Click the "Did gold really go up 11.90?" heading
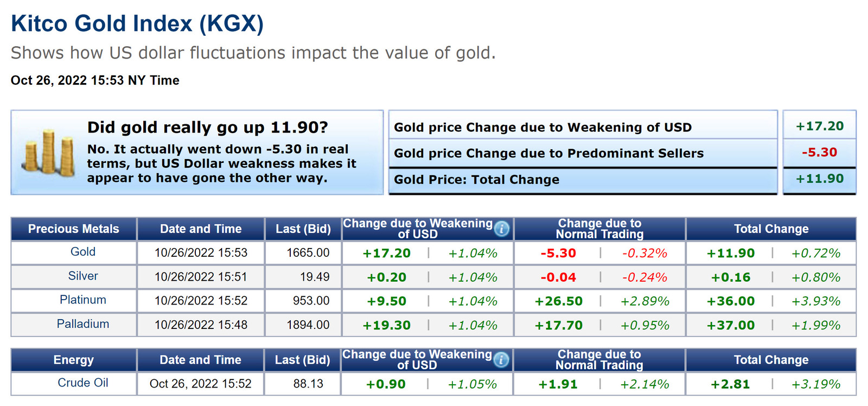 (x=208, y=128)
